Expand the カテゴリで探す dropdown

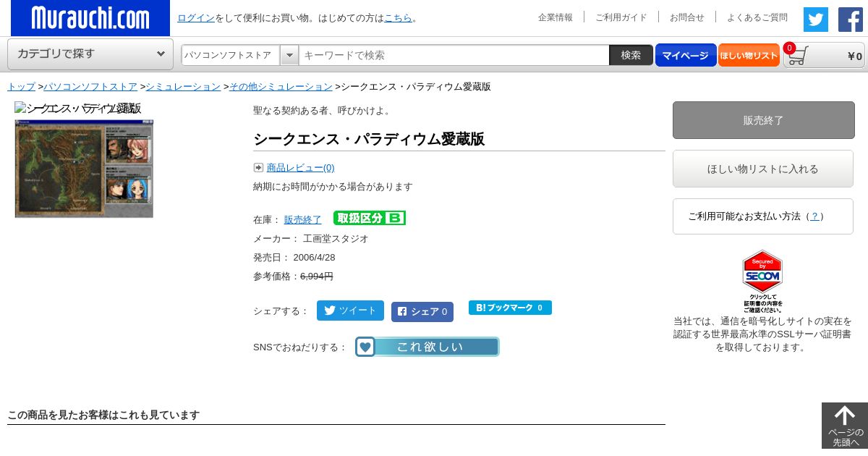[x=90, y=54]
